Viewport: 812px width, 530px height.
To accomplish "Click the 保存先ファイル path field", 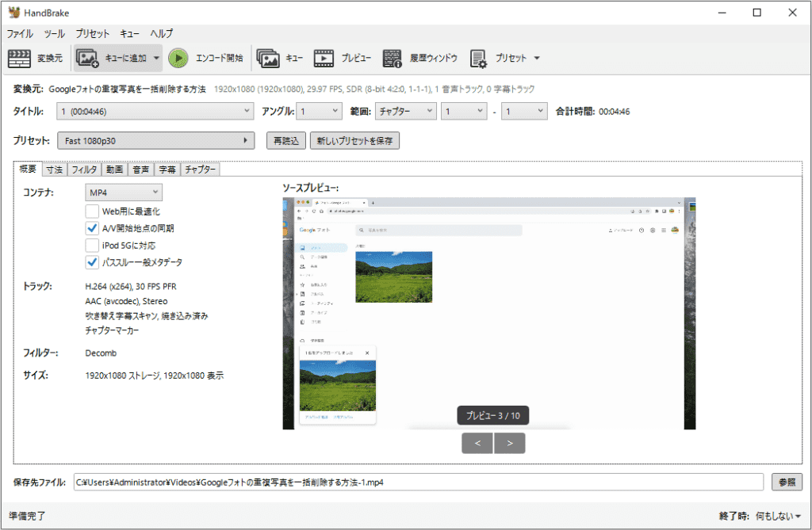I will 418,482.
